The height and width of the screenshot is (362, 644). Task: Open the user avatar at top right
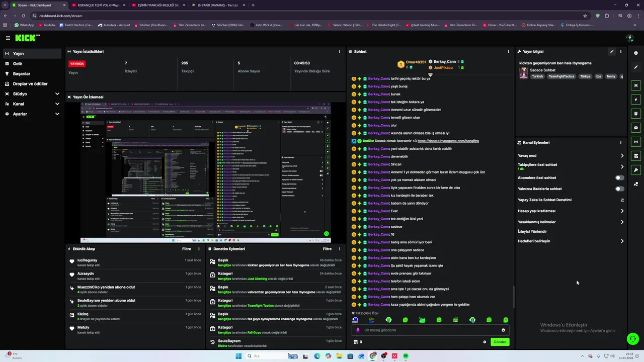(629, 38)
